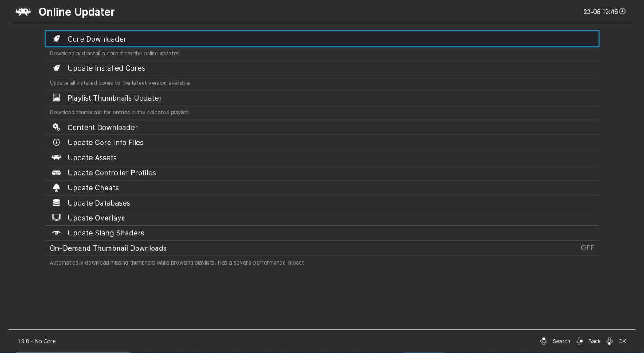Select Update Assets entry
Screen dimensions: 644x353
coord(322,158)
